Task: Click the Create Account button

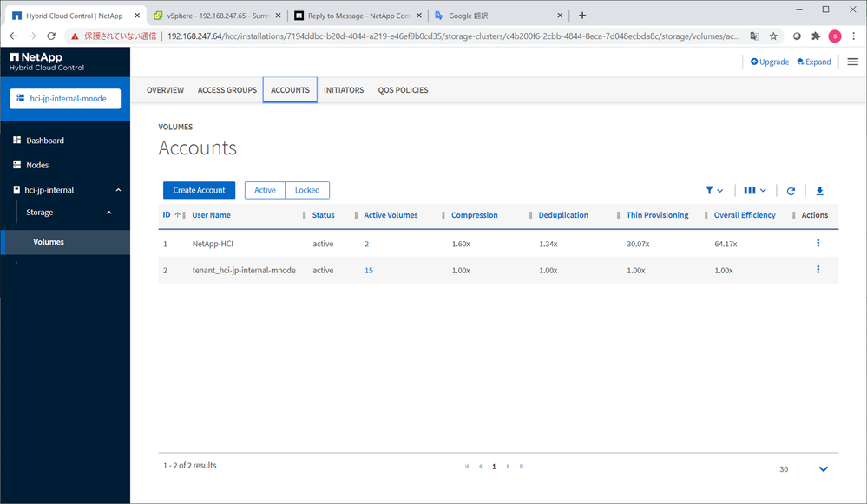Action: (x=199, y=190)
